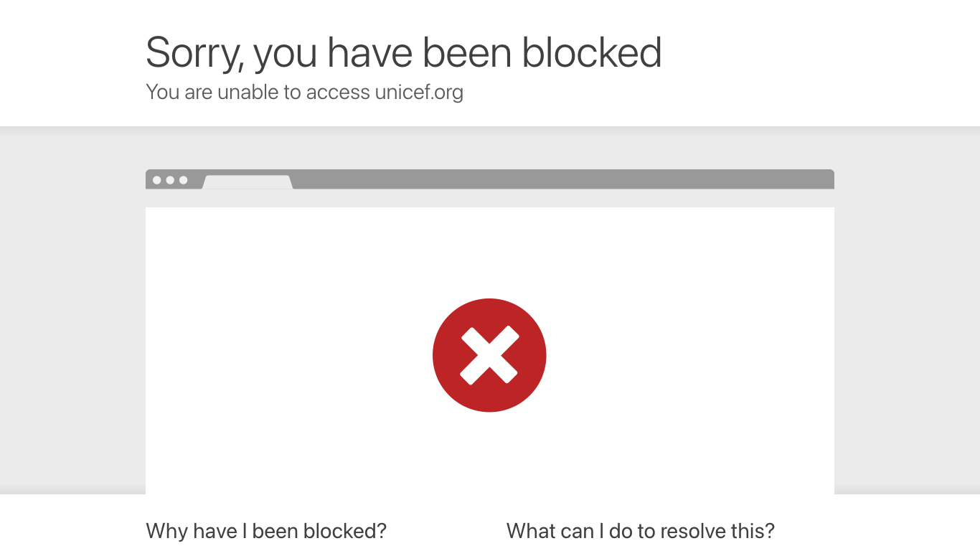Click the "unicef.org" domain text

(x=419, y=93)
